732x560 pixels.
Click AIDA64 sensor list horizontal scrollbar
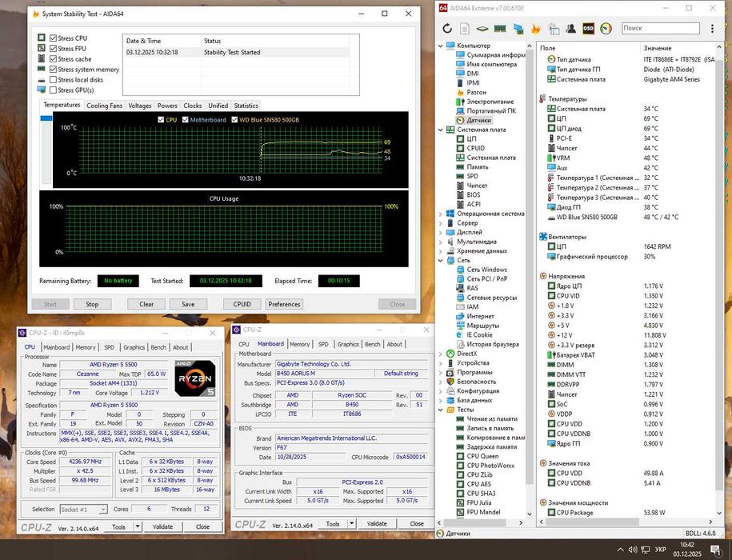point(594,522)
